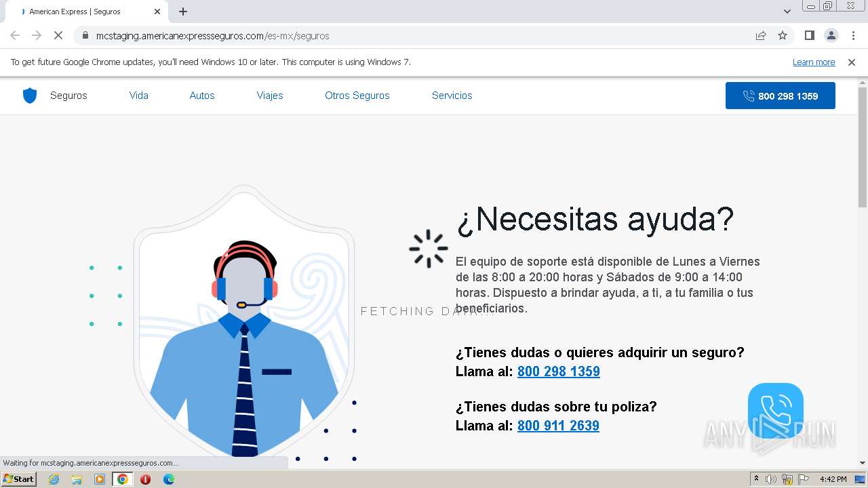The width and height of the screenshot is (868, 488).
Task: Open the Otros Seguros menu
Action: pos(357,96)
